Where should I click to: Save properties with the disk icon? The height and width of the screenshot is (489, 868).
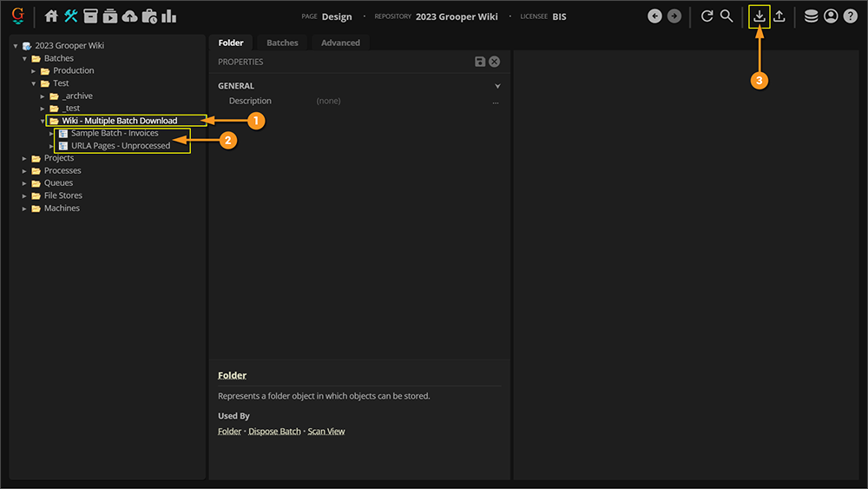[x=480, y=62]
